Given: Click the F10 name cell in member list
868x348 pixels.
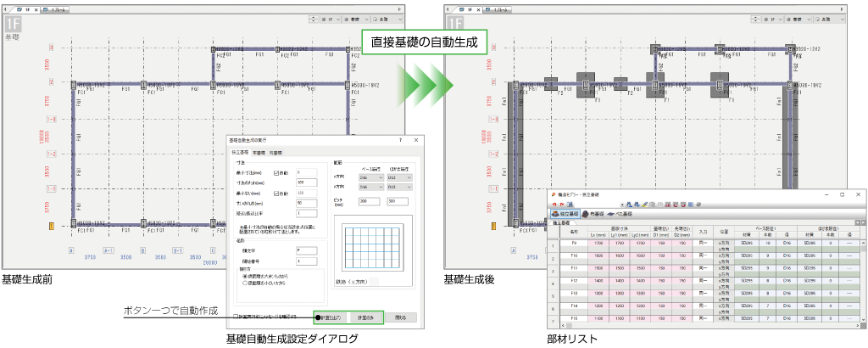Looking at the screenshot, I should [x=574, y=256].
